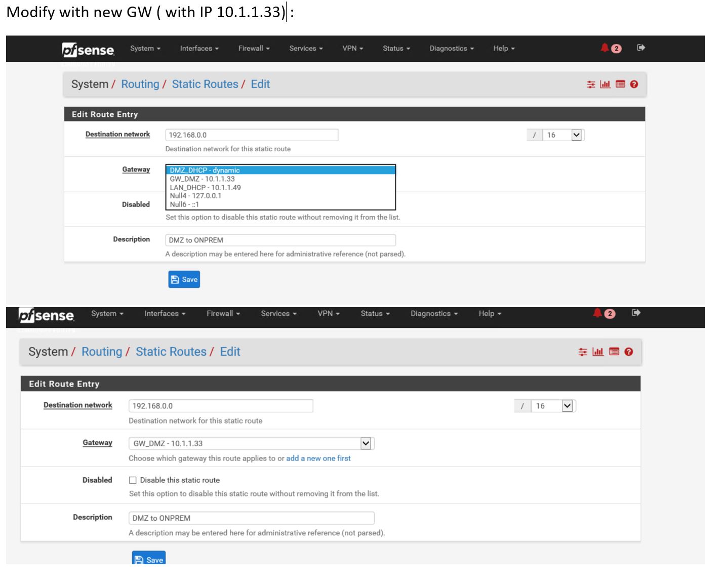Screen dimensions: 722x588
Task: Select DMZ_DHCP - dynamic gateway option
Action: click(x=280, y=170)
